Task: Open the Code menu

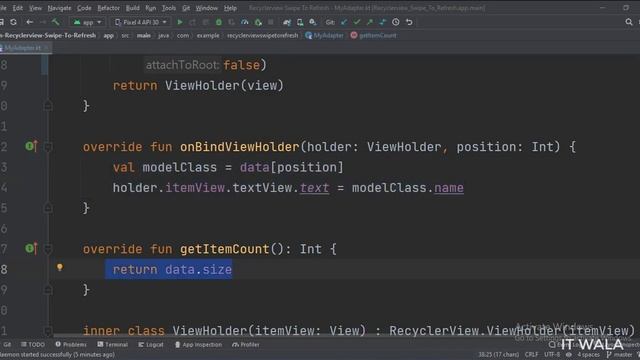Action: pos(84,8)
